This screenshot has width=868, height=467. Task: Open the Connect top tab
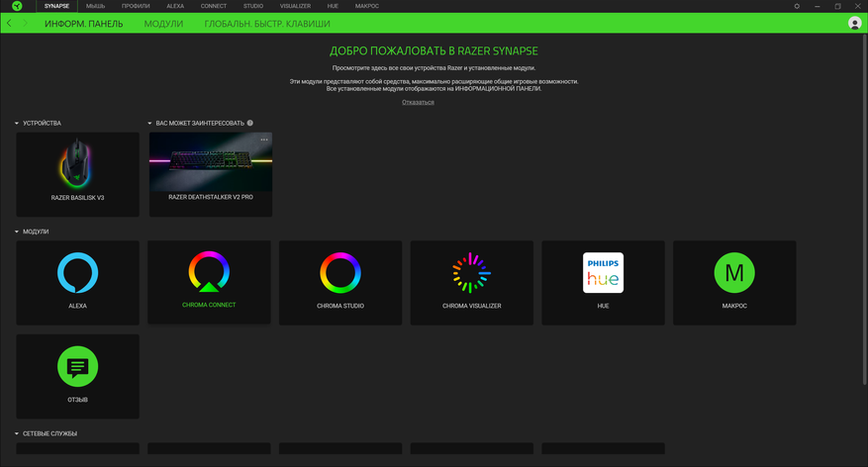click(214, 6)
